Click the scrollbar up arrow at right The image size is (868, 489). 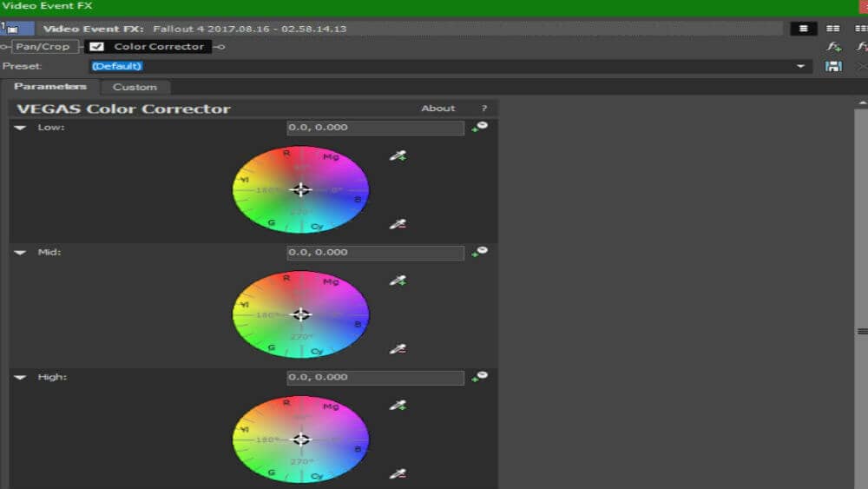(x=863, y=102)
